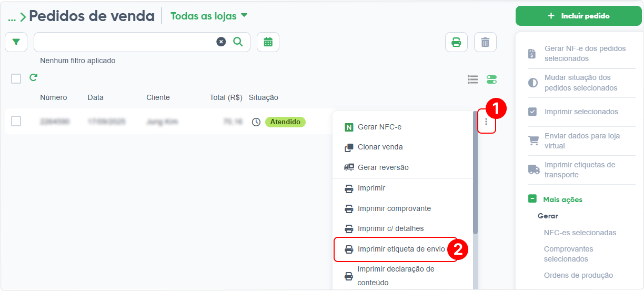The image size is (644, 291).
Task: Click the green magnifier search icon
Action: (x=238, y=42)
